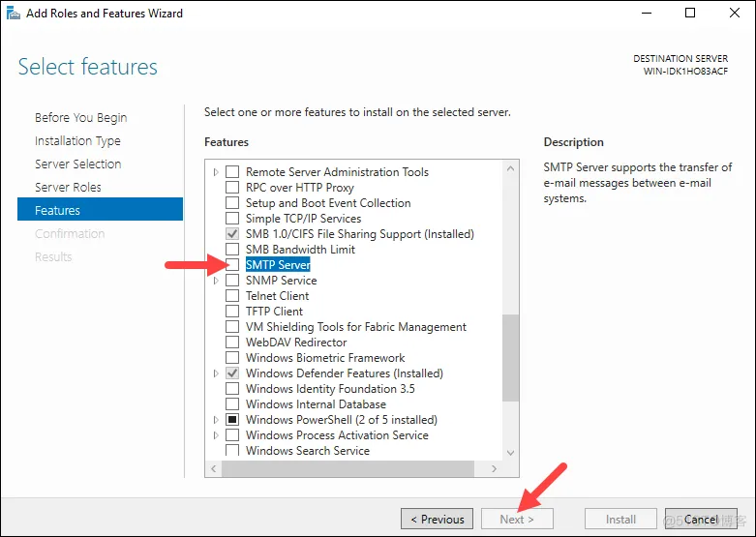Image resolution: width=756 pixels, height=537 pixels.
Task: Select Windows Biometric Framework list item
Action: coord(325,358)
